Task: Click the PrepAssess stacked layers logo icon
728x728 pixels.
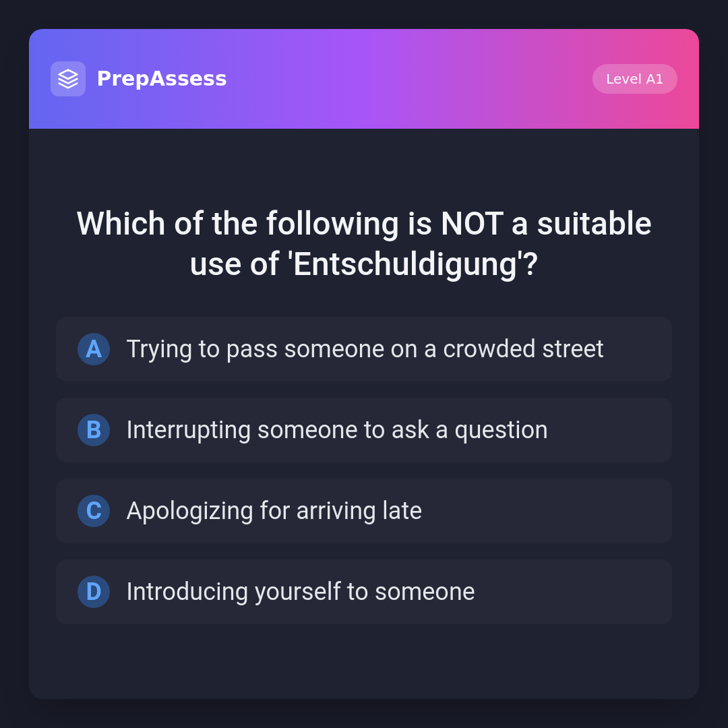Action: pos(68,79)
